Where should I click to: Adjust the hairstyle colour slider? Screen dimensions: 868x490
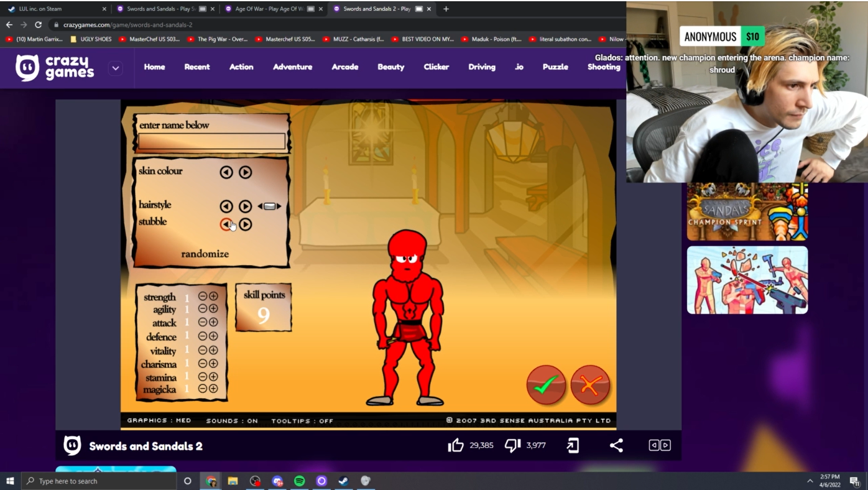pyautogui.click(x=269, y=206)
